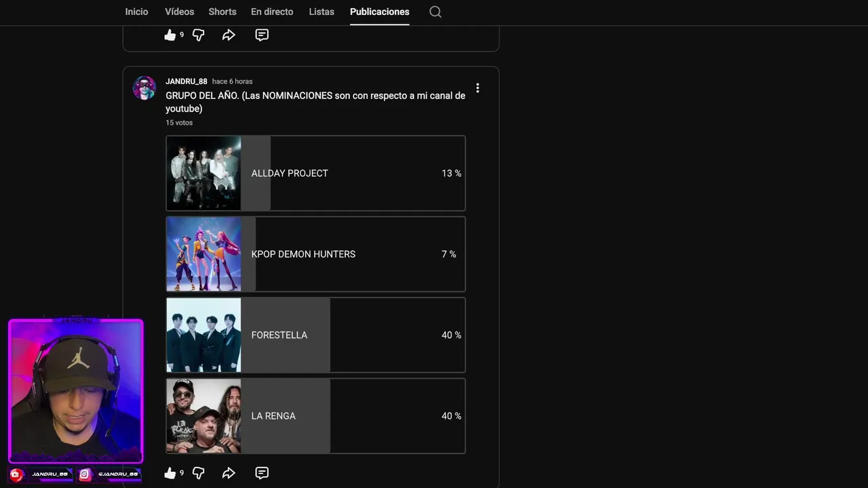Switch to the Vídeos tab
This screenshot has width=868, height=488.
pos(179,12)
